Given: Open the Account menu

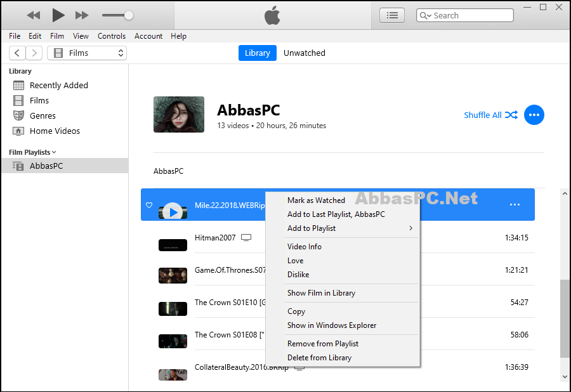Looking at the screenshot, I should click(148, 36).
